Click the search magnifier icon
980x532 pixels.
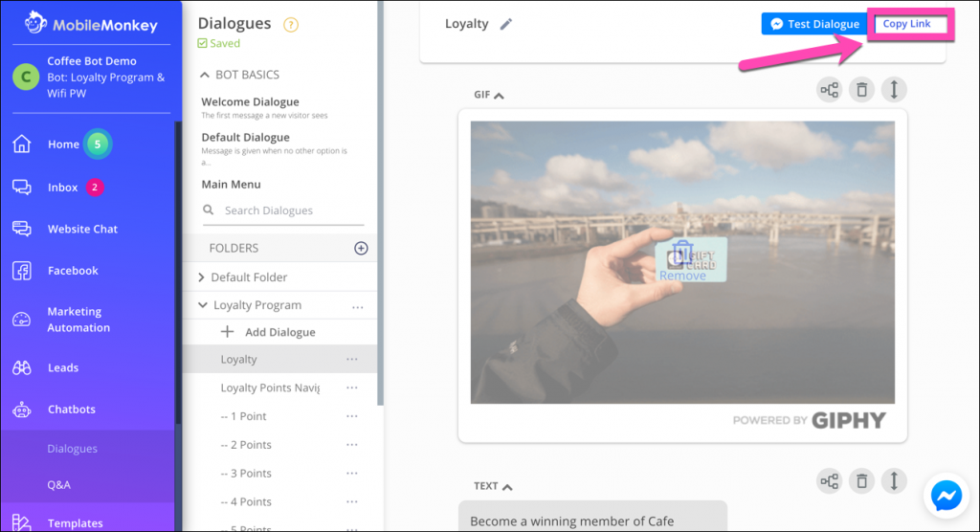tap(209, 211)
